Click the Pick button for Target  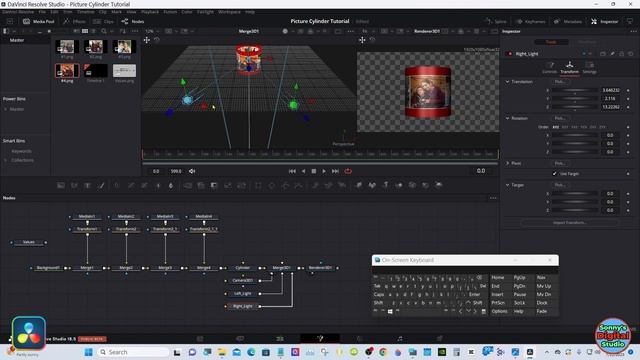[x=560, y=185]
